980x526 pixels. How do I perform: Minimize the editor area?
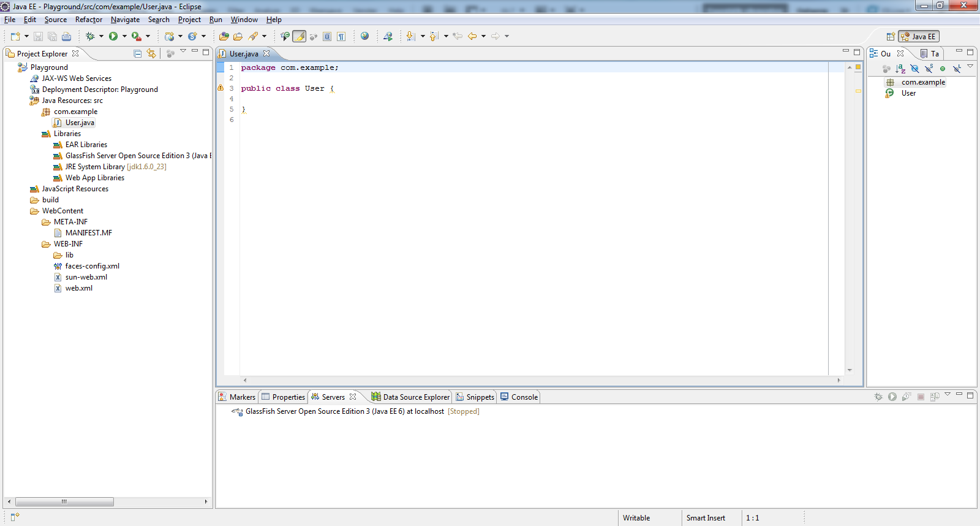pos(846,51)
